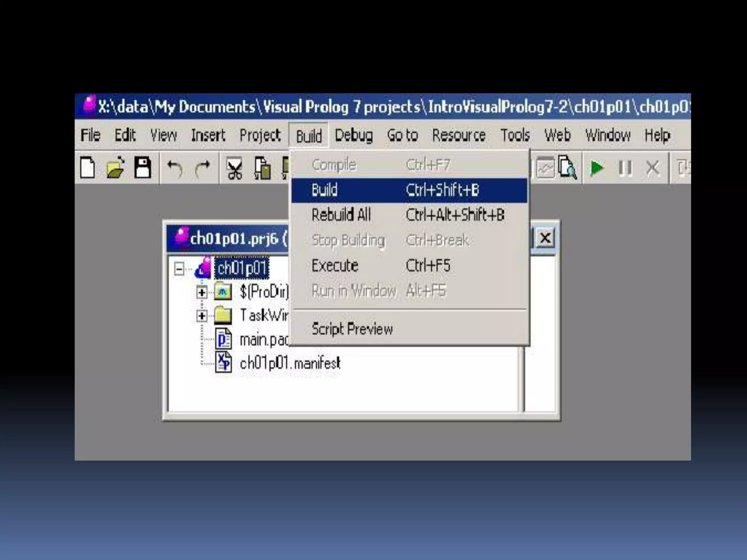This screenshot has height=560, width=747.
Task: Expand the $(ProDir) folder node
Action: click(201, 292)
